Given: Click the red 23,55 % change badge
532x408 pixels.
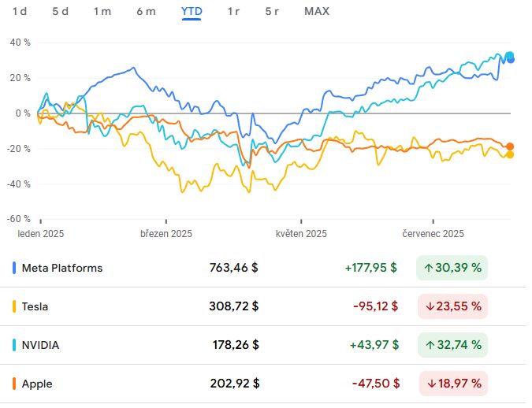Looking at the screenshot, I should (x=452, y=306).
